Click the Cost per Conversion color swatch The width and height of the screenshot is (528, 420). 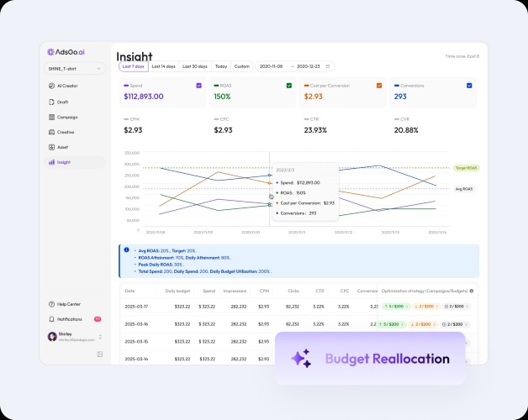click(x=306, y=86)
